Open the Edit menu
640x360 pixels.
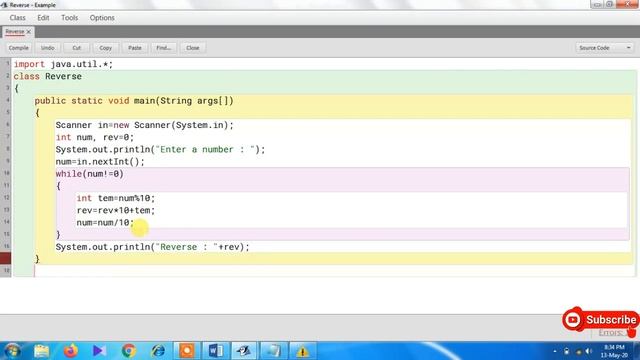pos(43,18)
